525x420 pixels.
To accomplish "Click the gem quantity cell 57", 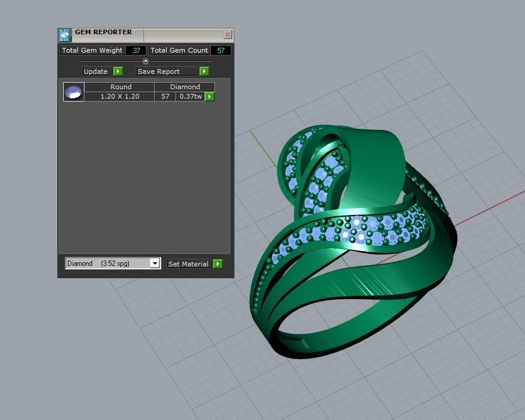I will (x=165, y=96).
